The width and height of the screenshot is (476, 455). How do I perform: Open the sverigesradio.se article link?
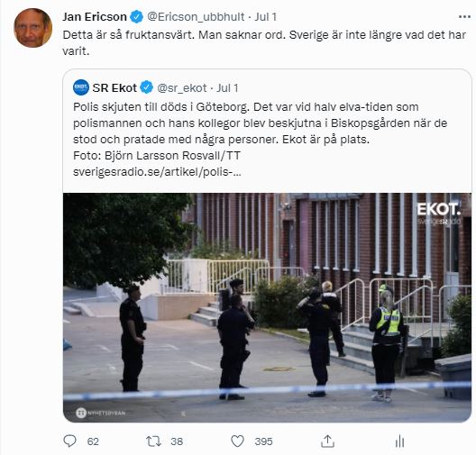[x=157, y=172]
